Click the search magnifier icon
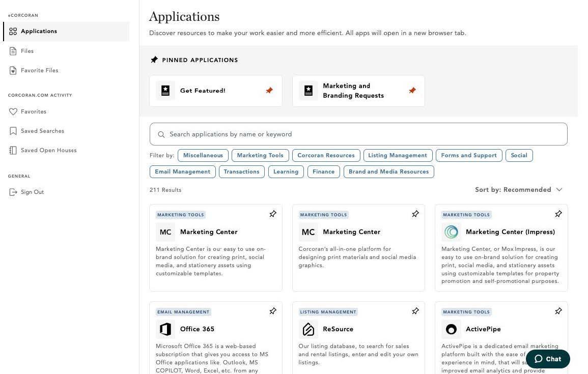588x374 pixels. tap(161, 134)
